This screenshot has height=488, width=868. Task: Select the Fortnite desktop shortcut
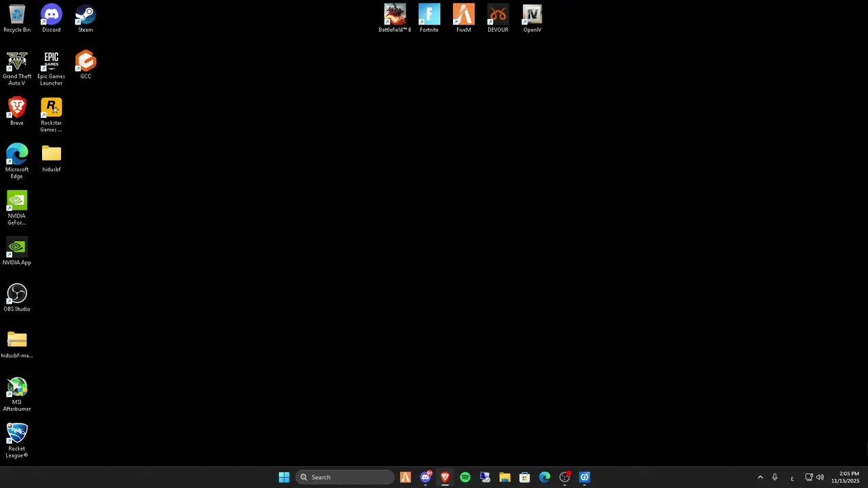tap(429, 19)
